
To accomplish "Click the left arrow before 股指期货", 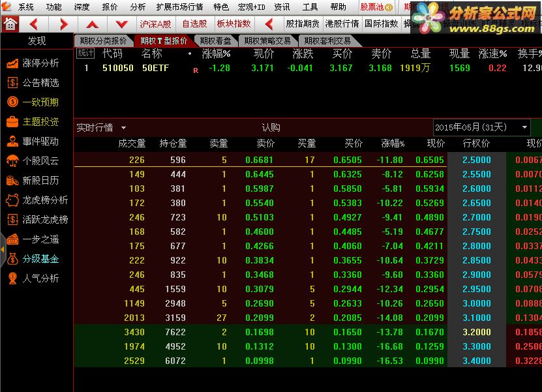I will point(269,24).
